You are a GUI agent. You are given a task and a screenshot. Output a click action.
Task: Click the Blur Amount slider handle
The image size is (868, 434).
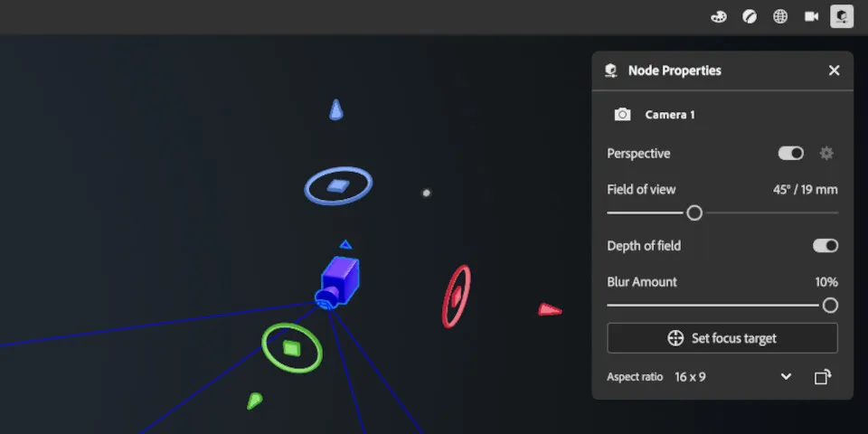(830, 305)
